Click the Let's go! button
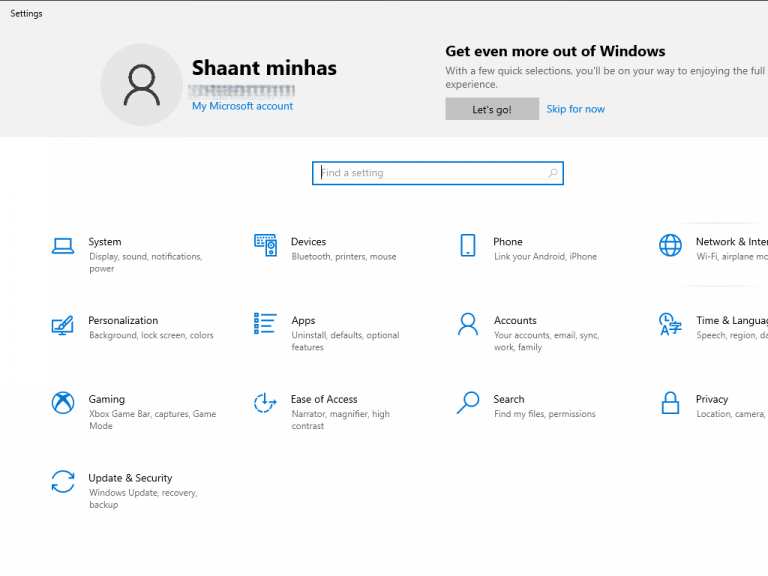The height and width of the screenshot is (576, 768). tap(492, 109)
